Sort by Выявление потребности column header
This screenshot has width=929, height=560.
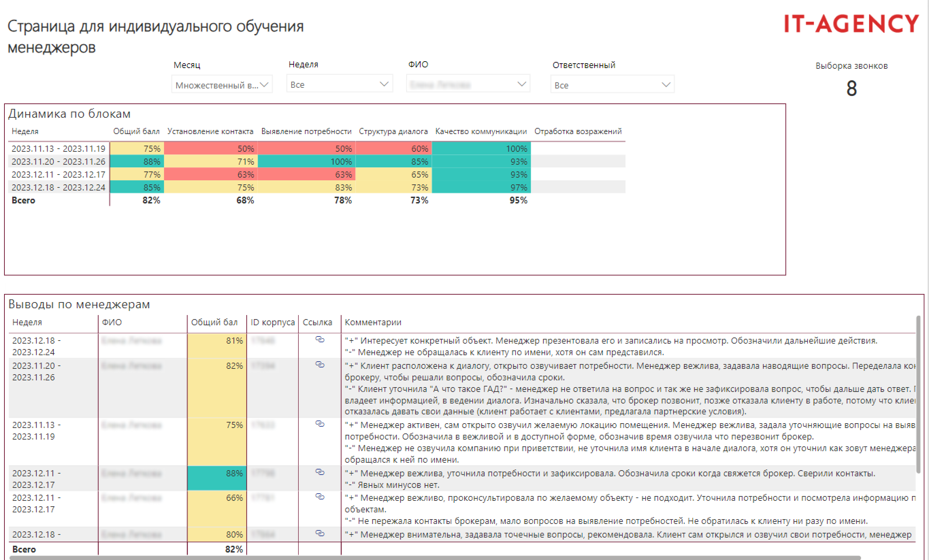pos(306,131)
